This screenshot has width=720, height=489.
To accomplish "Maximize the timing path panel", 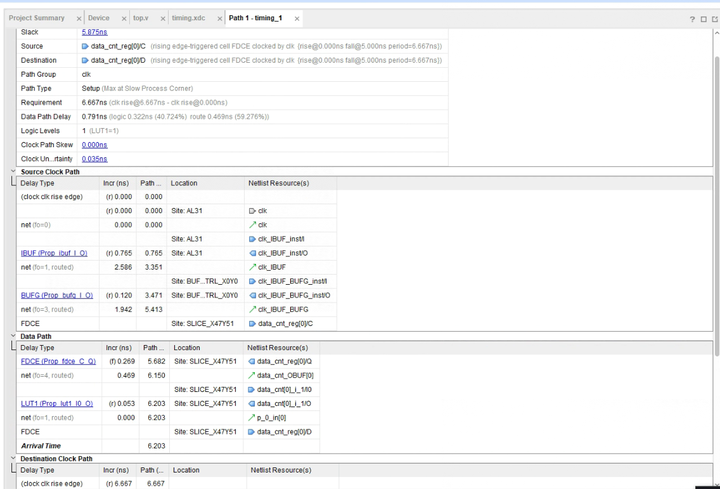I will click(x=703, y=19).
